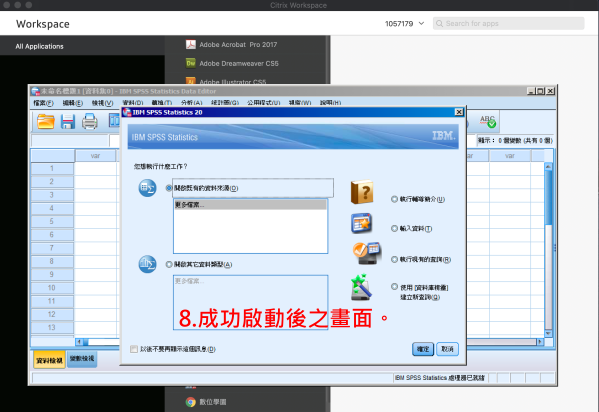Click the tutorial book question mark icon
599x412 pixels.
point(362,192)
